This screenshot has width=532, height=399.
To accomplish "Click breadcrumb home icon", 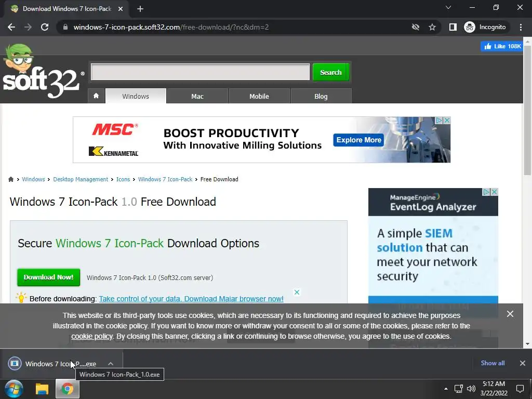I will coord(11,179).
